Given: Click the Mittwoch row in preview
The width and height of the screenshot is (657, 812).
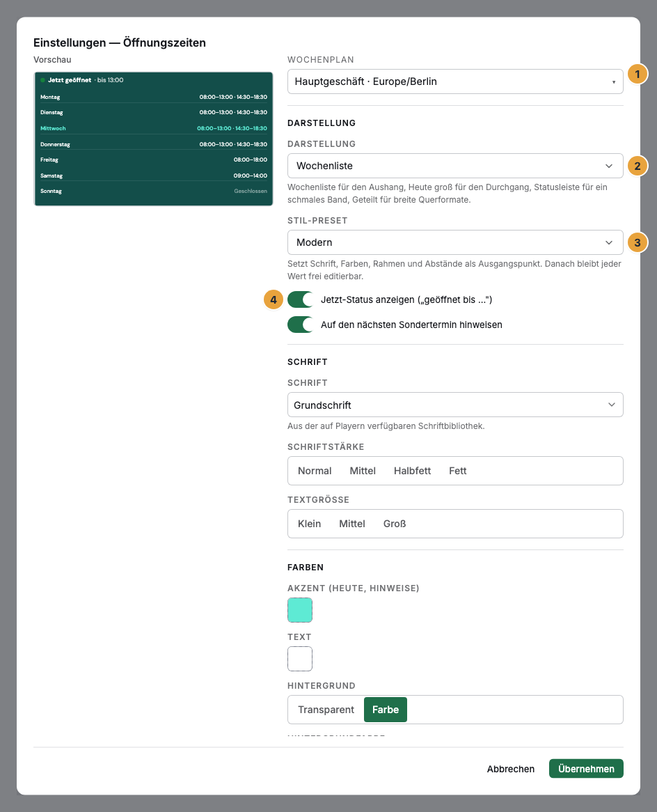Looking at the screenshot, I should (x=154, y=128).
